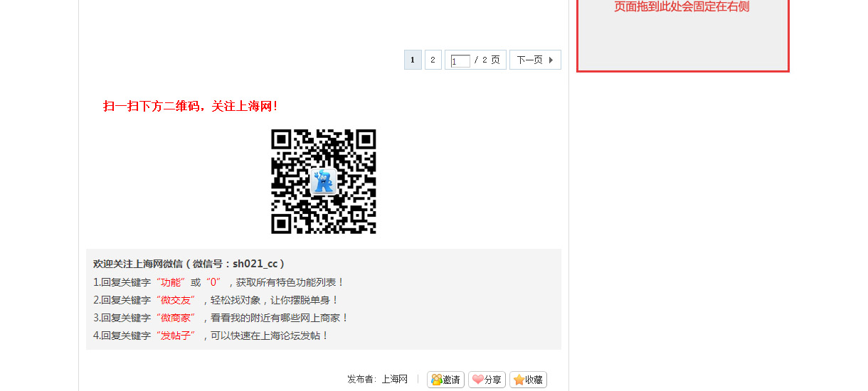Click keyword "微交友" in line 2

pos(176,300)
